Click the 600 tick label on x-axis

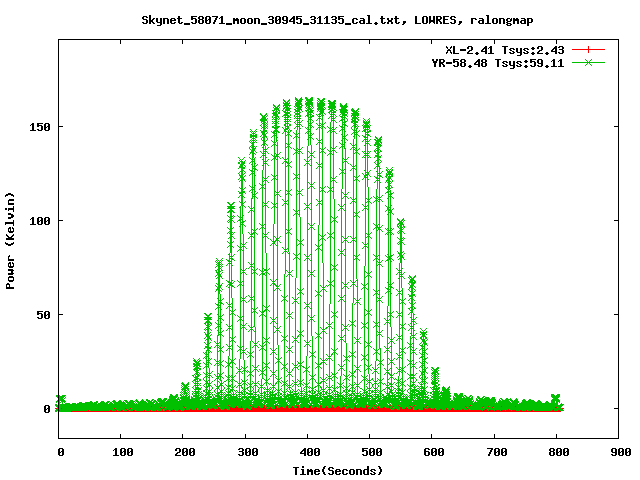coord(432,453)
